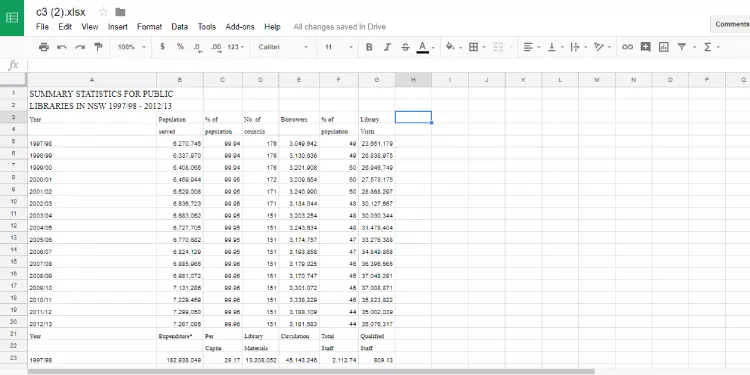Select row 5 header
This screenshot has width=750, height=375.
(x=13, y=142)
